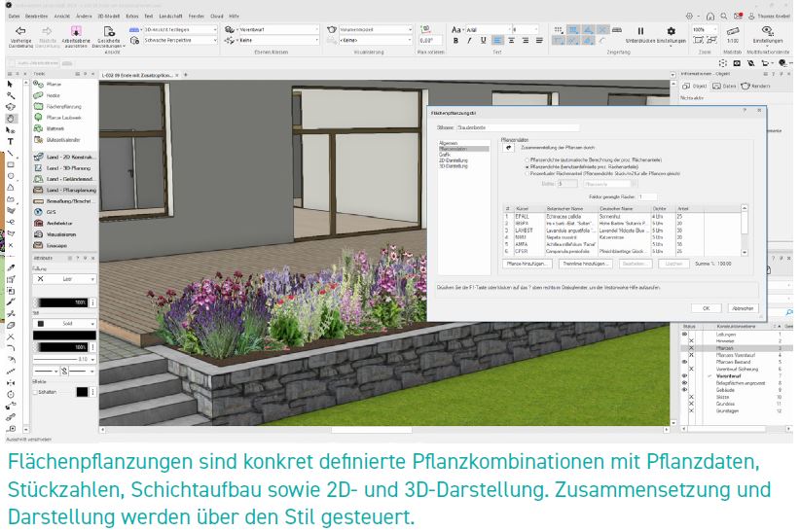Open the Datei menu
This screenshot has height=532, width=800.
(x=14, y=17)
